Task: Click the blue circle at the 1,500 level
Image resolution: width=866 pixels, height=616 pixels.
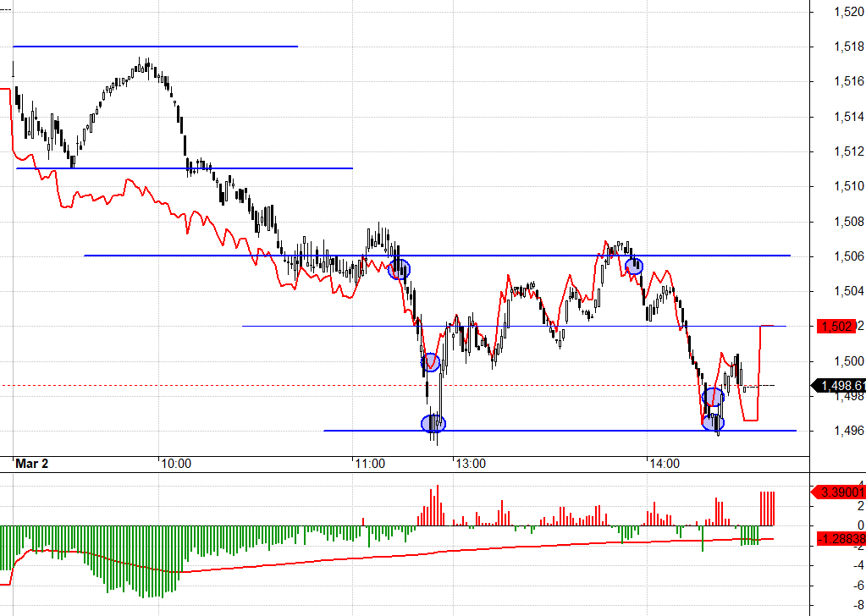Action: pos(431,362)
